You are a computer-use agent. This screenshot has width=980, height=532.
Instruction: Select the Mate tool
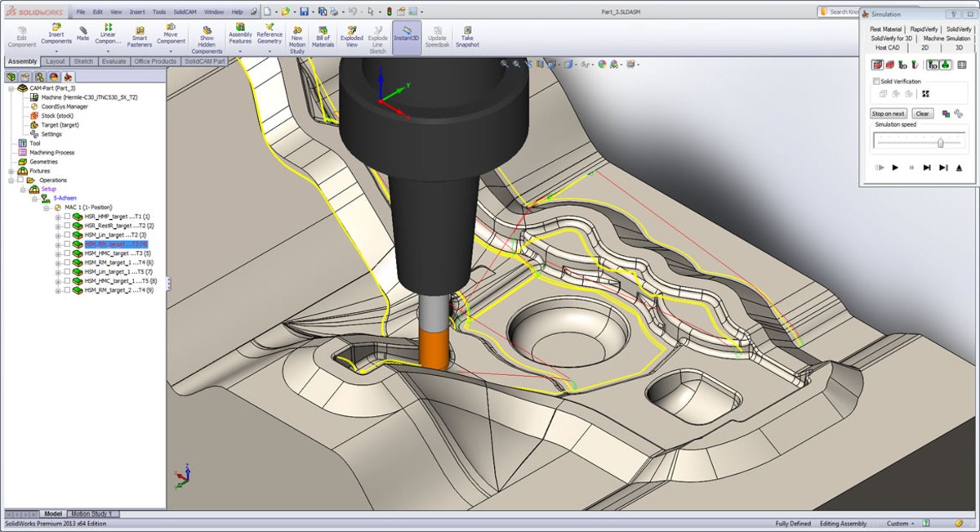(82, 34)
